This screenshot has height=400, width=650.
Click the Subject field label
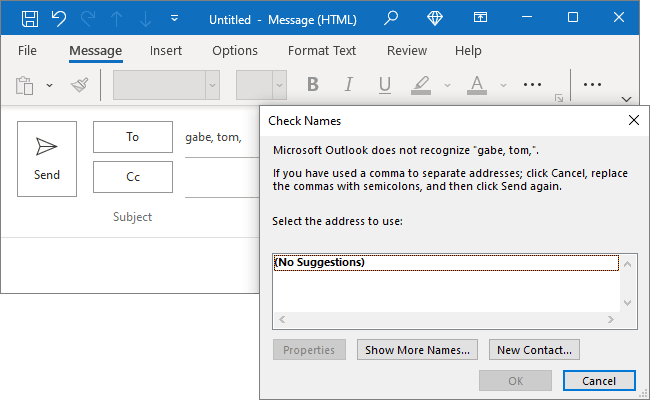point(133,217)
